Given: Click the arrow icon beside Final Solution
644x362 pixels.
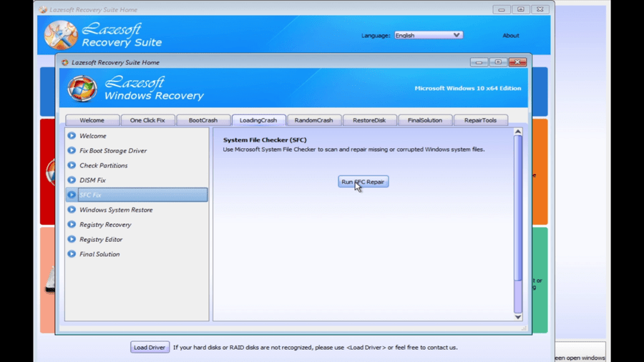Looking at the screenshot, I should (72, 254).
